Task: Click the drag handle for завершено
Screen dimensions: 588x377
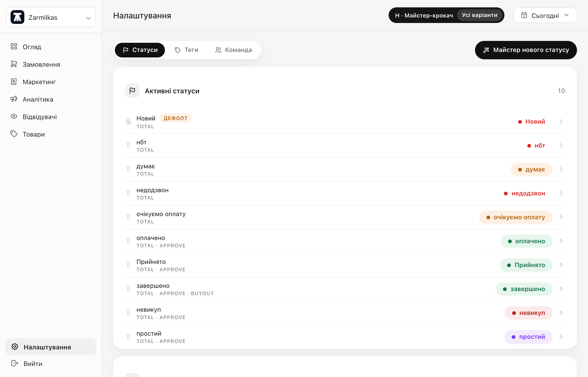Action: pyautogui.click(x=128, y=289)
